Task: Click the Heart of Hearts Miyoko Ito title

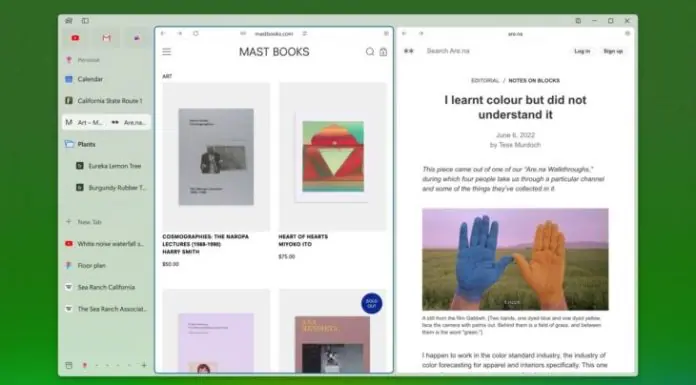Action: [303, 241]
